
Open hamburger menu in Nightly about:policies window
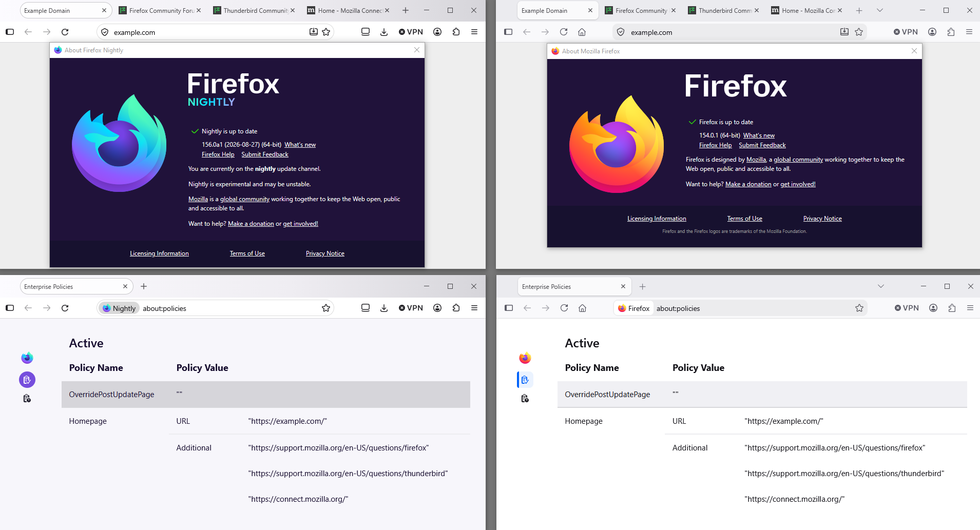(x=474, y=308)
